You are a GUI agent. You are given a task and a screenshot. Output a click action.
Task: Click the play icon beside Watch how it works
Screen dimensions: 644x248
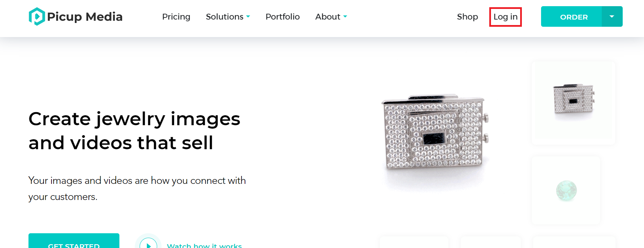coord(148,243)
